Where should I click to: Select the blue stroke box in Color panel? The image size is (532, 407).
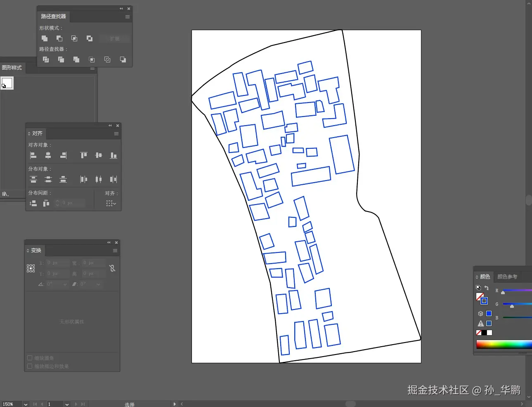(484, 301)
